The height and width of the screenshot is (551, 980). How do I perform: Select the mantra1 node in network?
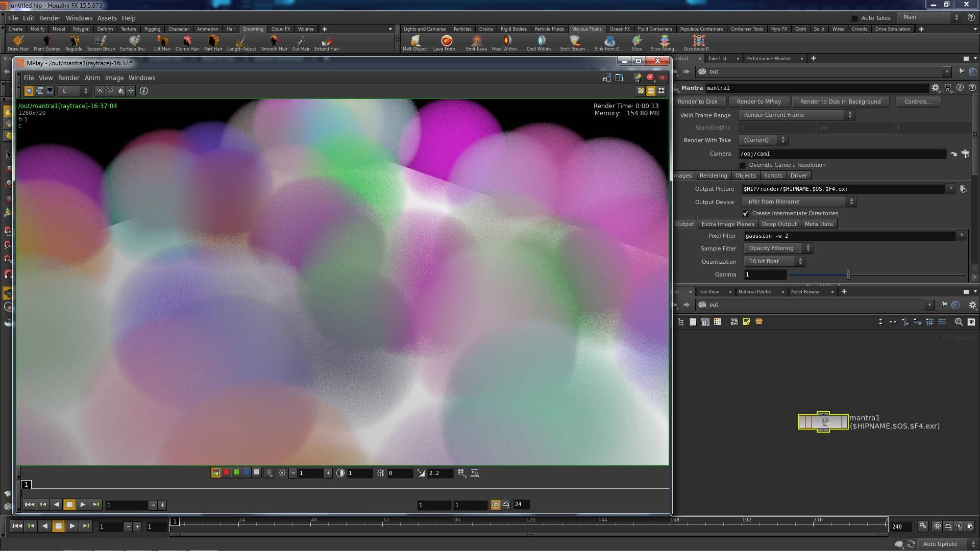[x=823, y=422]
